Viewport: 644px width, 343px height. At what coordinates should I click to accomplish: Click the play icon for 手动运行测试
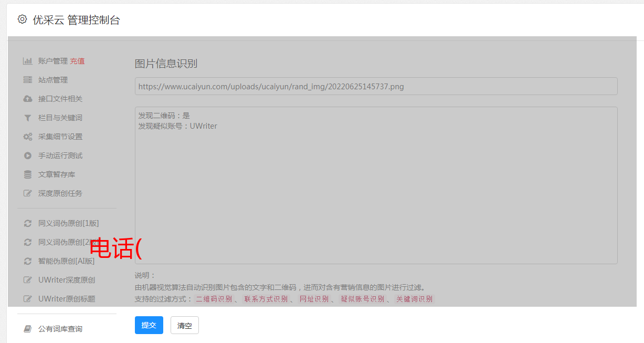click(28, 155)
